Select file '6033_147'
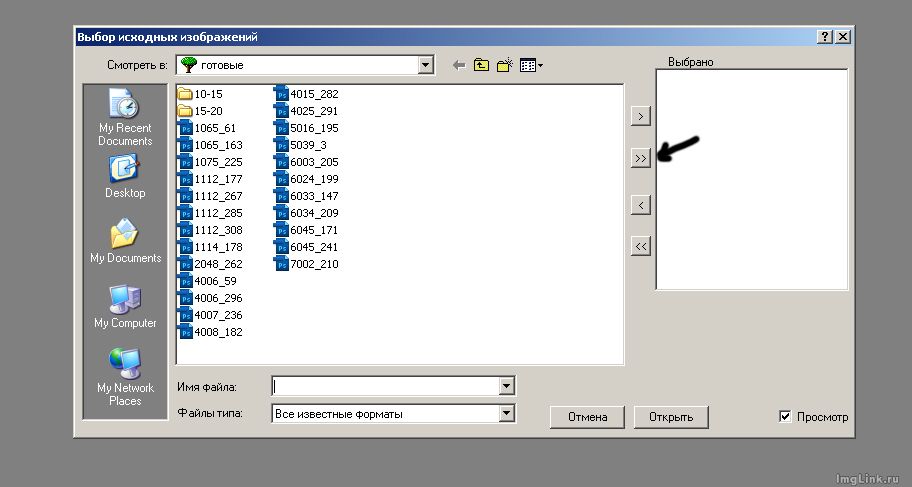This screenshot has width=912, height=487. click(x=307, y=196)
